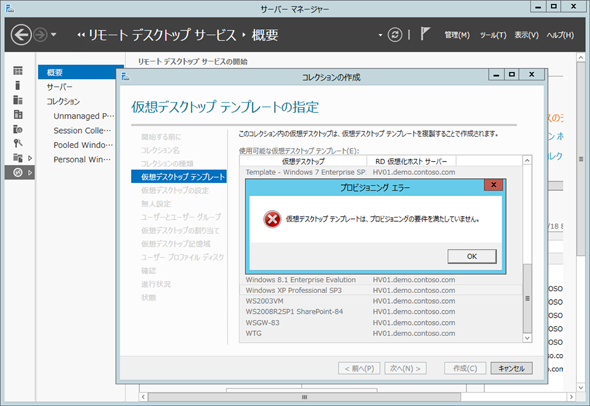Viewport: 590px width, 406px height.
Task: Select 概要 in the navigation pane
Action: coord(77,72)
